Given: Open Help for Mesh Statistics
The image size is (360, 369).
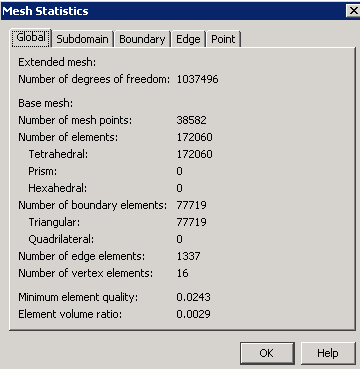Looking at the screenshot, I should point(328,353).
